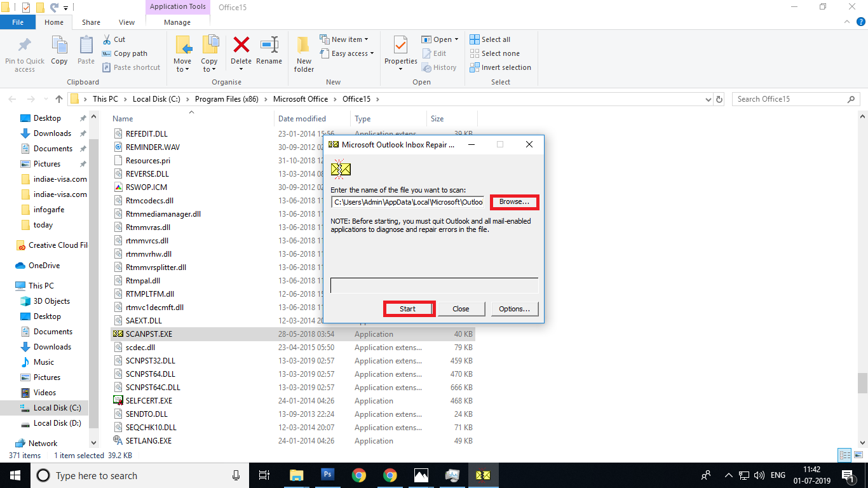Click the Application Tools contextual tab
The width and height of the screenshot is (868, 488).
click(177, 7)
